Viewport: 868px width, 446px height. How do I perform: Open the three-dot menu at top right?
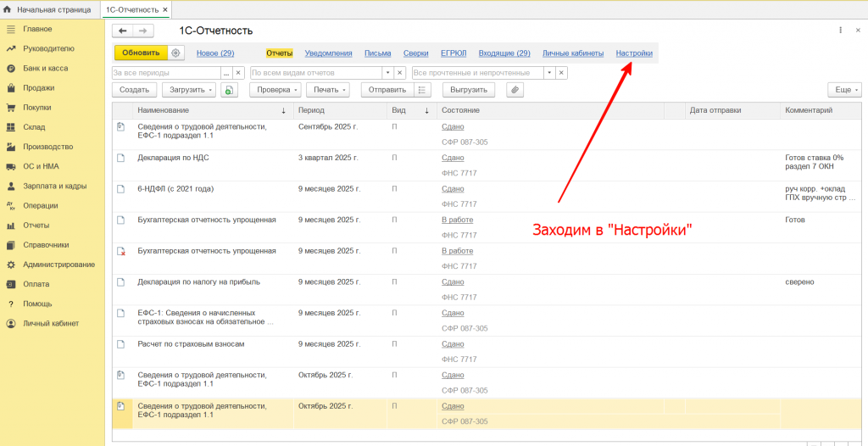click(x=840, y=30)
